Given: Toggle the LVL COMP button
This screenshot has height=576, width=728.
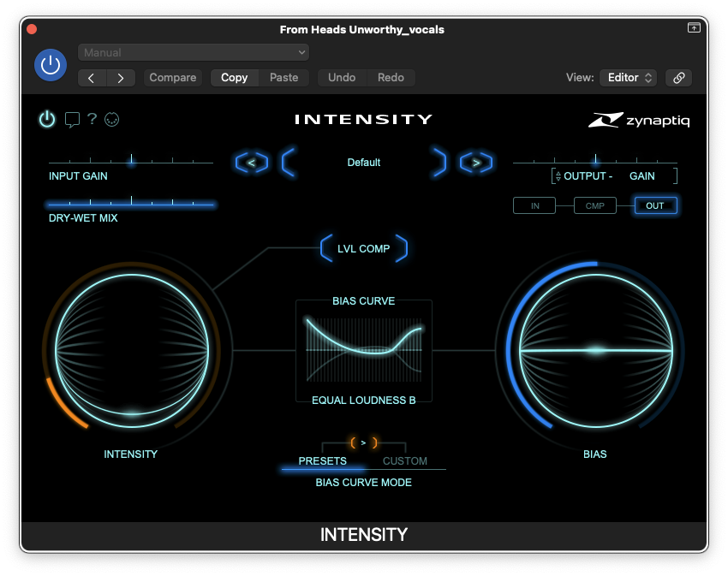Looking at the screenshot, I should click(363, 249).
